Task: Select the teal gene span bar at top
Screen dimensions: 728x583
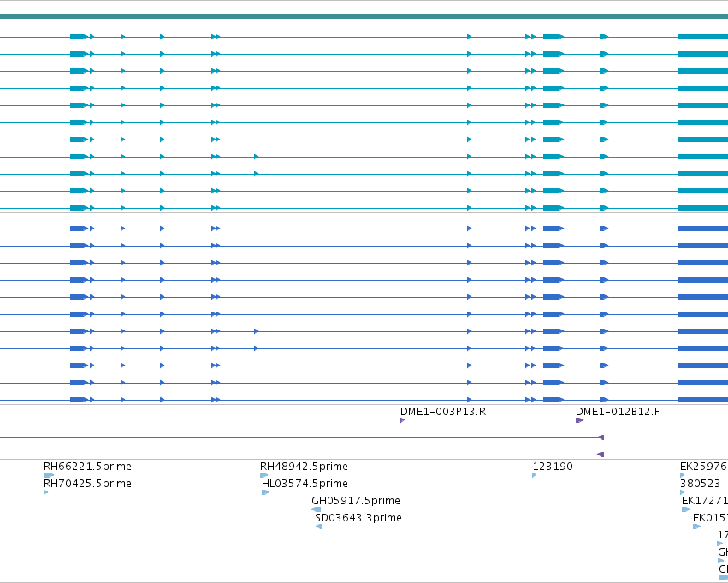Action: tap(364, 16)
